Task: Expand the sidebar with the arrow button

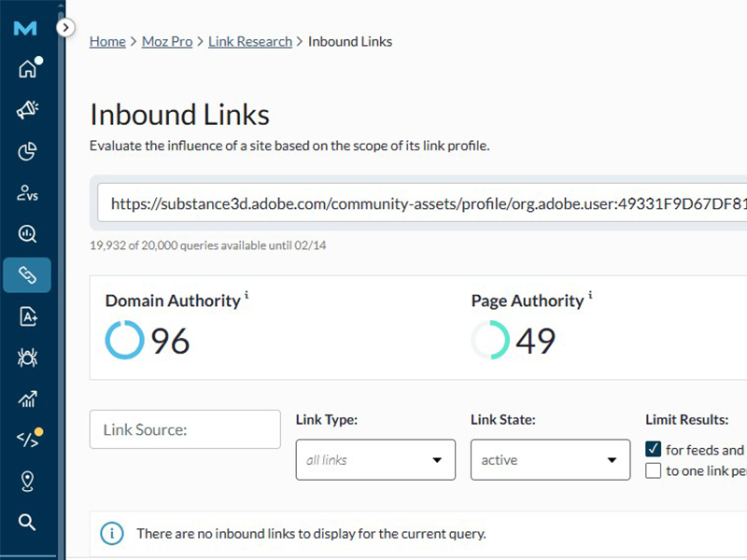Action: (65, 28)
